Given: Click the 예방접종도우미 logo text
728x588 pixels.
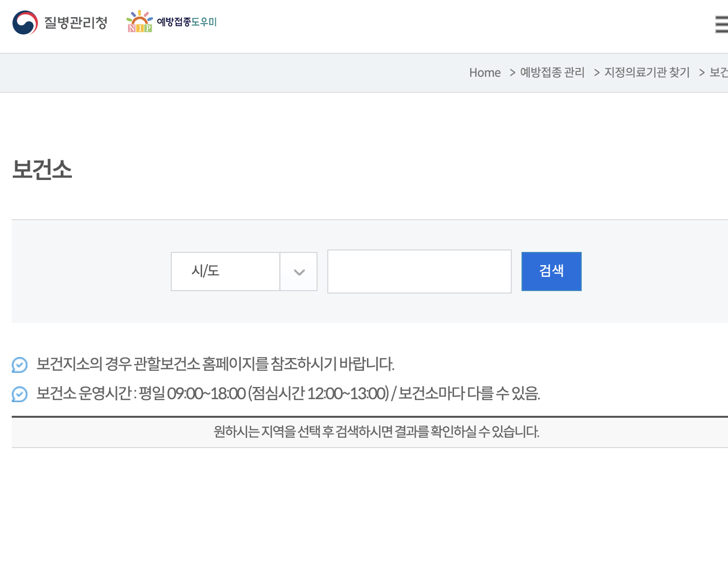Looking at the screenshot, I should [x=186, y=22].
